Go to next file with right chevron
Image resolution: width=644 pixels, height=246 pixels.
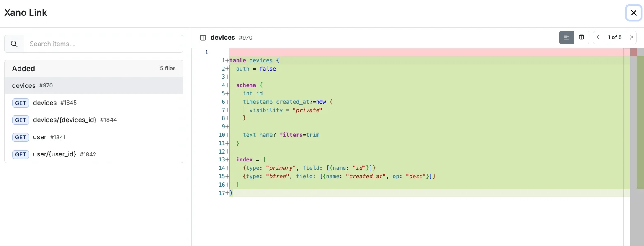[631, 37]
